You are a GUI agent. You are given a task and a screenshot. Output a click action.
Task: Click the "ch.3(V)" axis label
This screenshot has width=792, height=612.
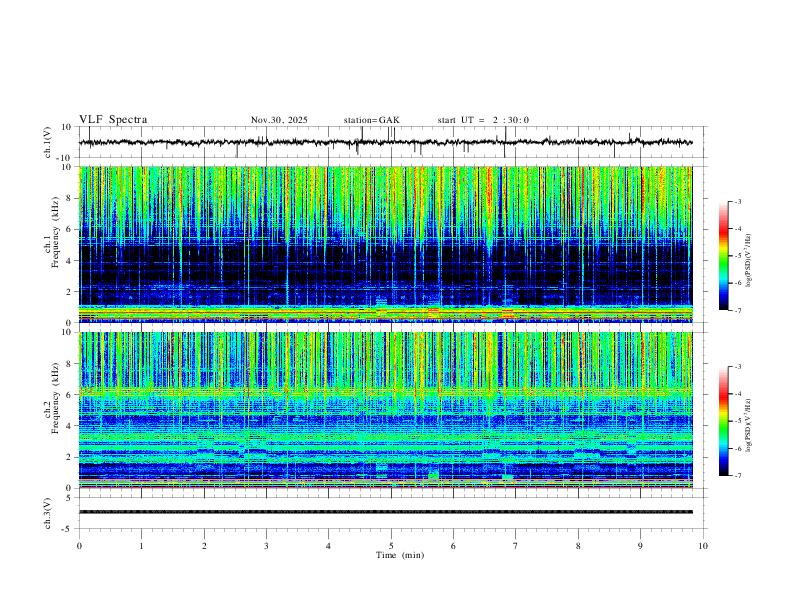point(48,513)
